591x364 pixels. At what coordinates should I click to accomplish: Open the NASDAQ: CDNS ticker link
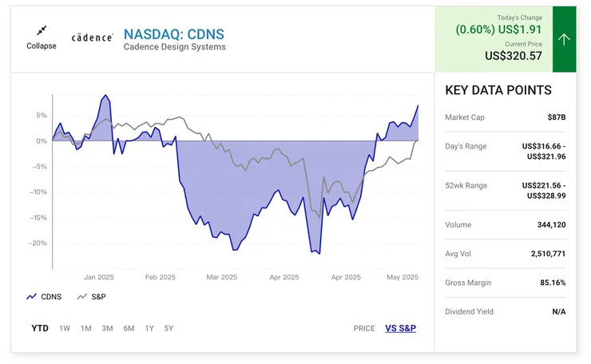[x=173, y=34]
